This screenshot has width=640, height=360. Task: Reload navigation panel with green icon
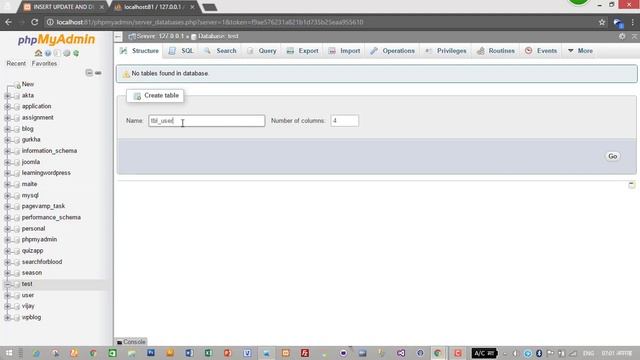[76, 53]
